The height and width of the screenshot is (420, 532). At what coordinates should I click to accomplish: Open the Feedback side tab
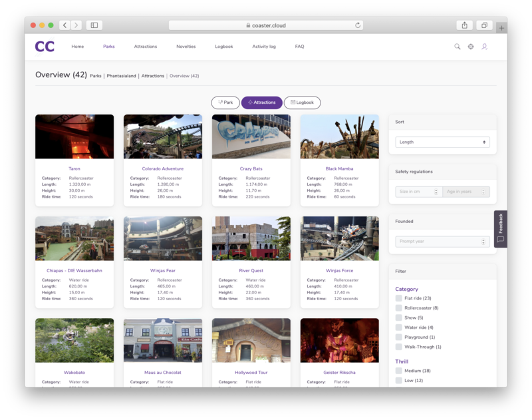click(x=501, y=229)
